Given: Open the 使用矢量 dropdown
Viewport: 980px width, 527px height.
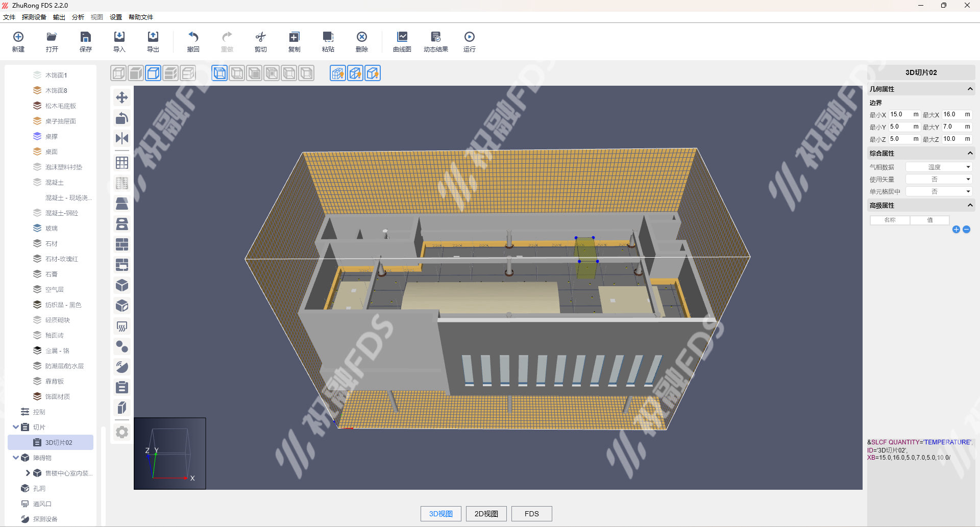Looking at the screenshot, I should point(939,179).
